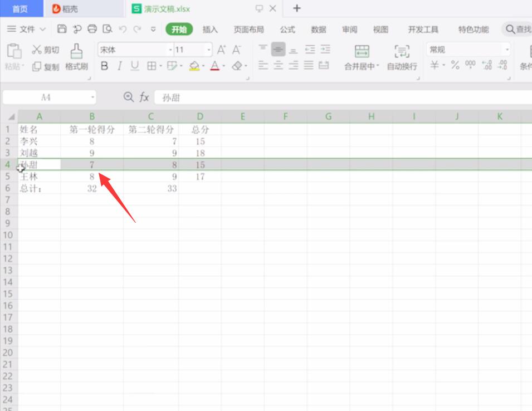This screenshot has height=411, width=532.
Task: Click Decrease Indent icon
Action: point(310,50)
